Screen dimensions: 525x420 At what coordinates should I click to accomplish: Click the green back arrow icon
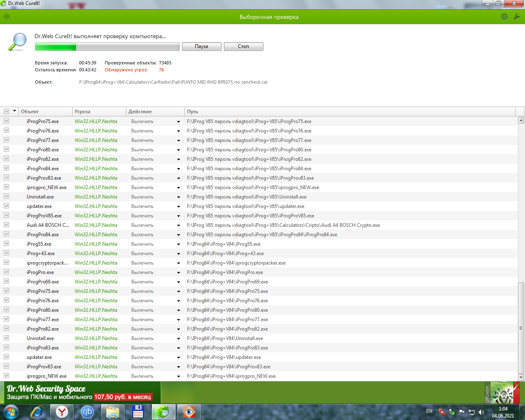click(7, 17)
